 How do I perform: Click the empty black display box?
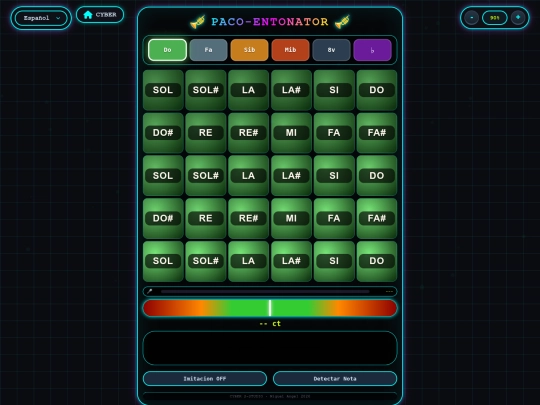click(x=270, y=348)
